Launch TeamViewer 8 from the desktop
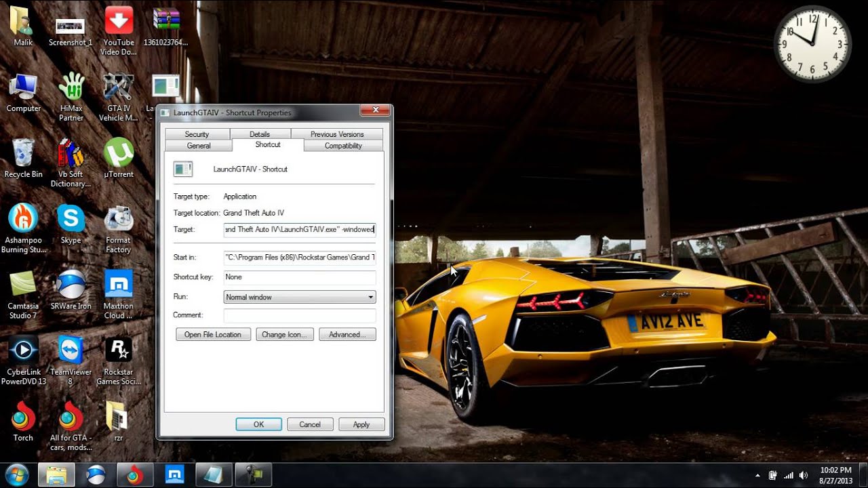Image resolution: width=868 pixels, height=488 pixels. [x=71, y=361]
